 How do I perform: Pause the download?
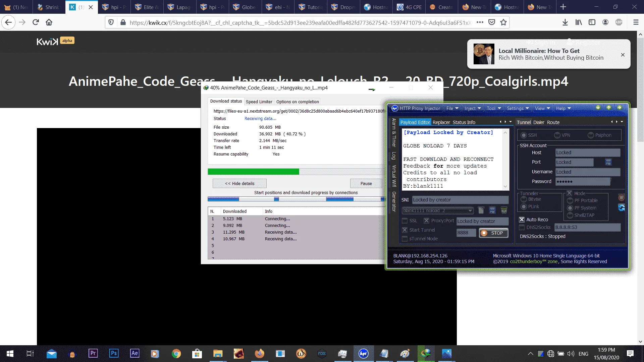366,183
